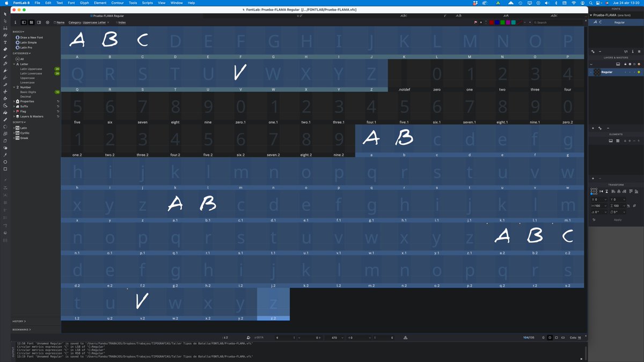Image resolution: width=644 pixels, height=362 pixels.
Task: Select the Kerning AV tool
Action: click(5, 35)
